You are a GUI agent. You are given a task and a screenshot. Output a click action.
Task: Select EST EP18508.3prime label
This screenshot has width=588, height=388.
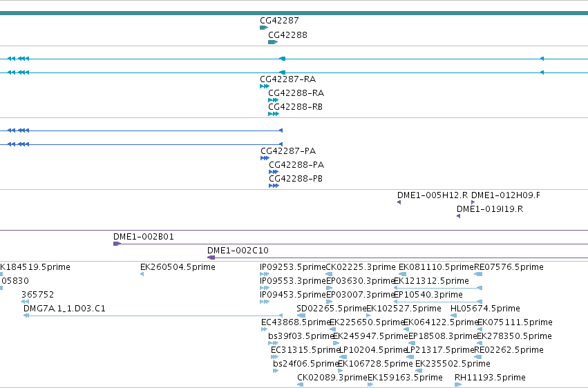click(x=442, y=336)
